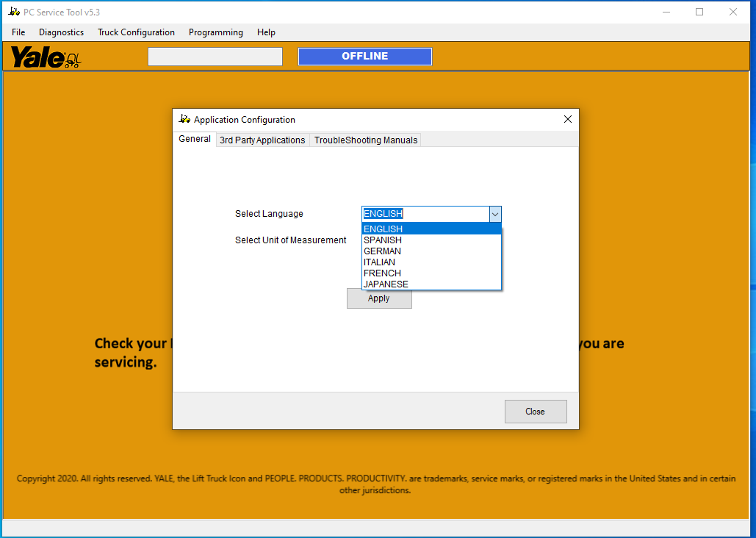Open the Truck Configuration menu

tap(136, 32)
